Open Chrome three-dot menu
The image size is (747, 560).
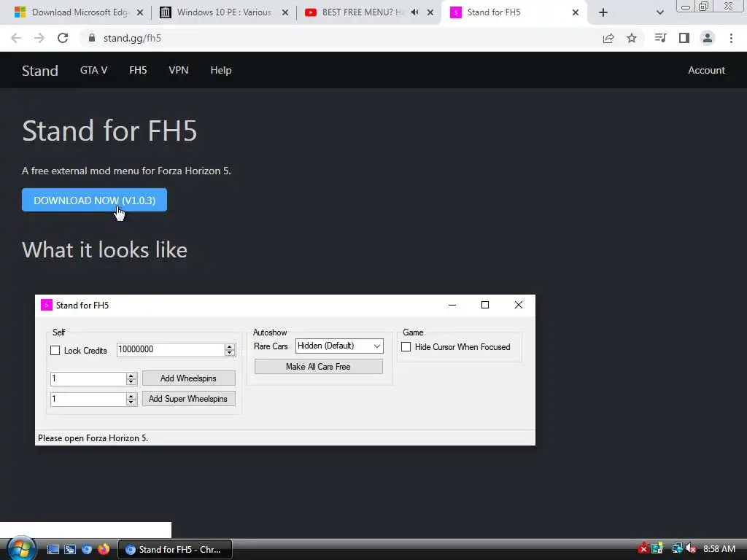731,38
